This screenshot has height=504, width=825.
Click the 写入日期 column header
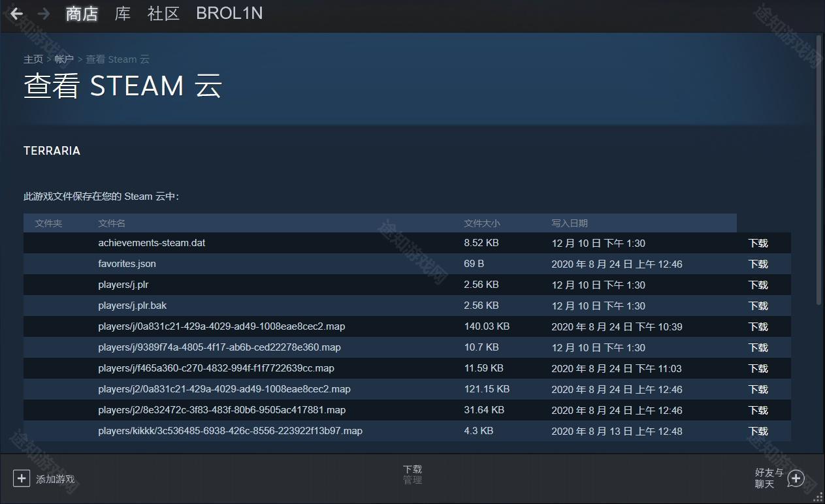coord(570,223)
